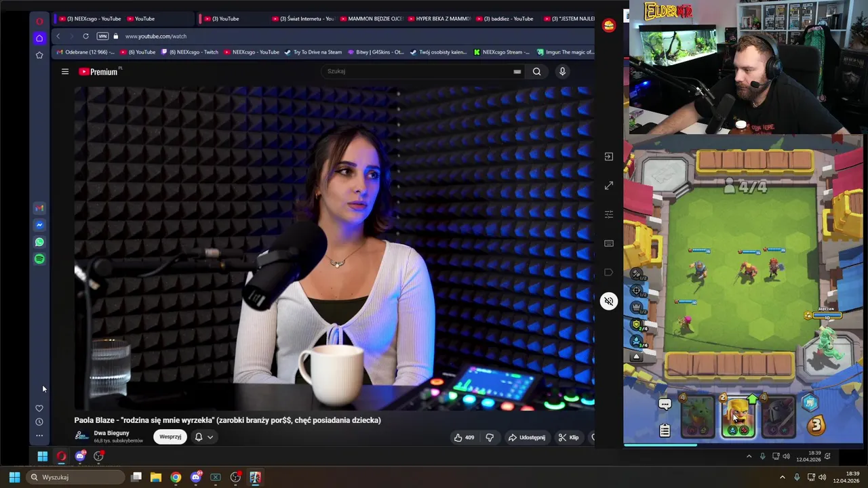Image resolution: width=868 pixels, height=488 pixels.
Task: Click Dwa Bieguny channel avatar
Action: coord(81,436)
